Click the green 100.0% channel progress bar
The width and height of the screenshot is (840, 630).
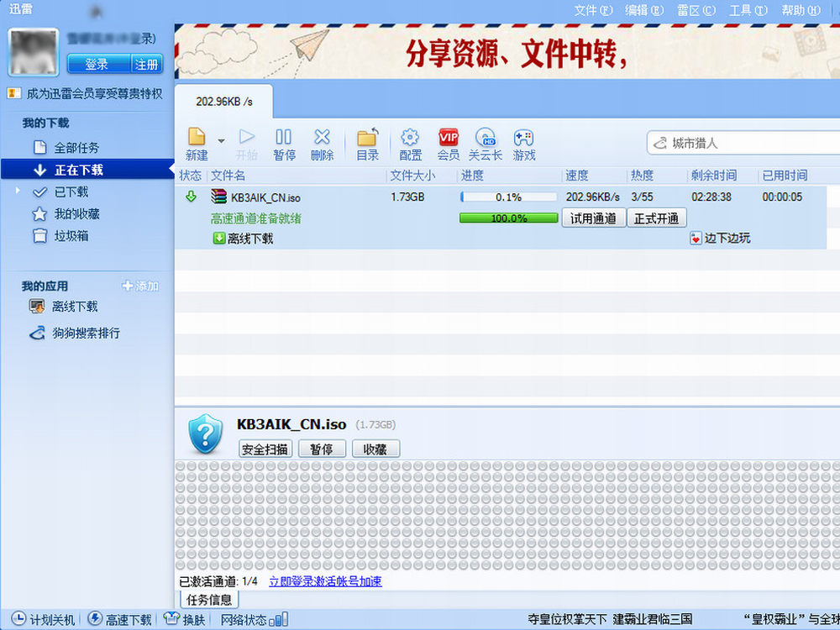point(508,218)
